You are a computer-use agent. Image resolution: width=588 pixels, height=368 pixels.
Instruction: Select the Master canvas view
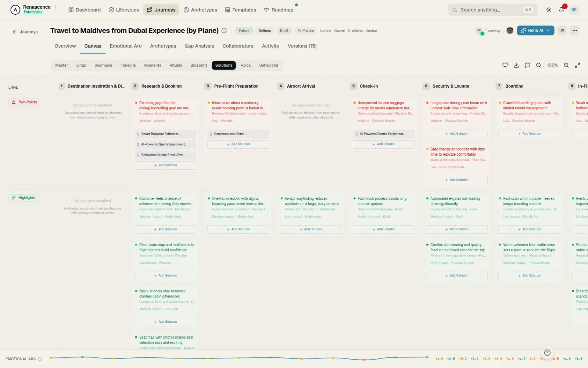[61, 65]
